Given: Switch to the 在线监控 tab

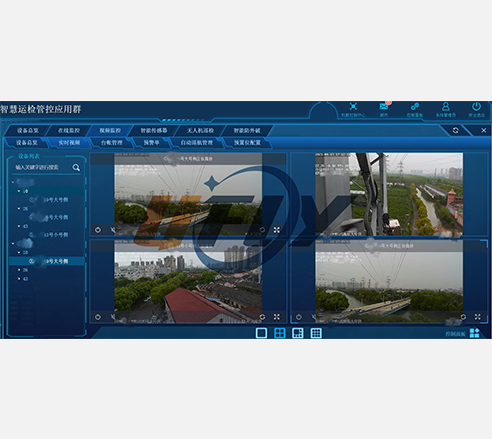Looking at the screenshot, I should [69, 130].
